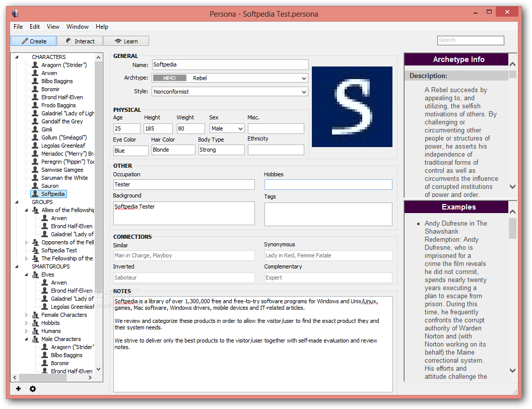Expand the Hobbits smartgroup

(26, 323)
